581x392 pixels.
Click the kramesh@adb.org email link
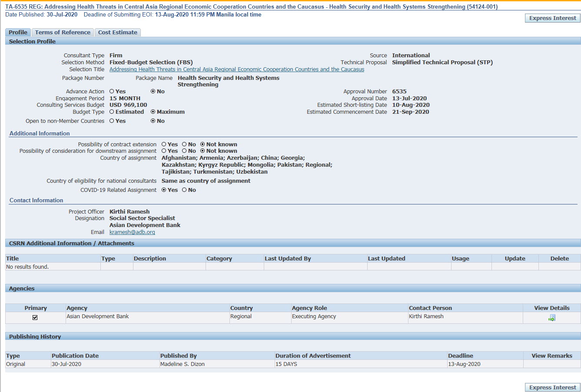(132, 232)
